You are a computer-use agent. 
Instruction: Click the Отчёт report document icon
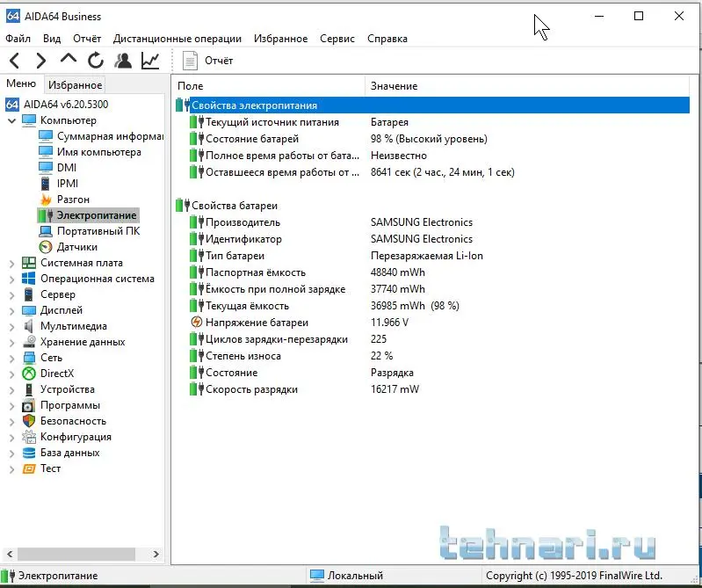coord(190,61)
